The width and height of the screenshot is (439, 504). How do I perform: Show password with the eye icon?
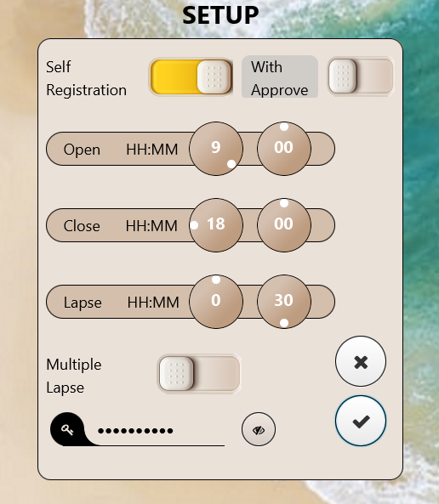coord(259,429)
